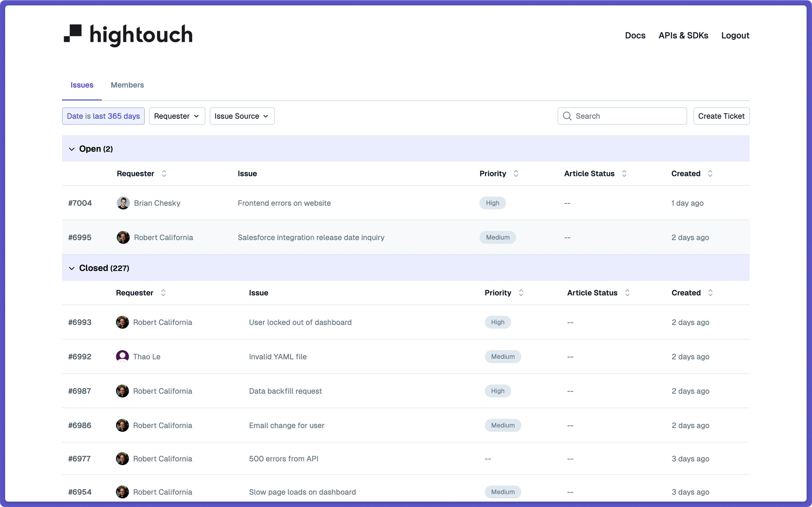
Task: Sort Closed issues by Article Status arrows
Action: click(627, 293)
